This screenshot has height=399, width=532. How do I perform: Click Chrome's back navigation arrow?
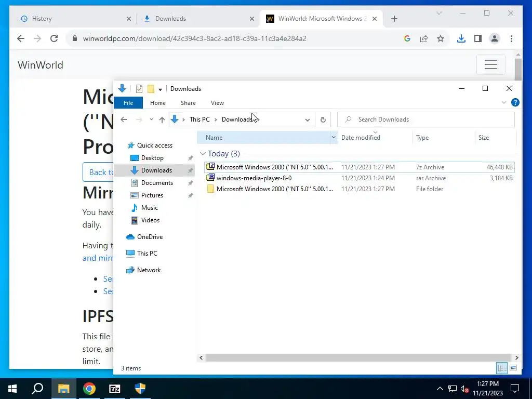click(21, 38)
